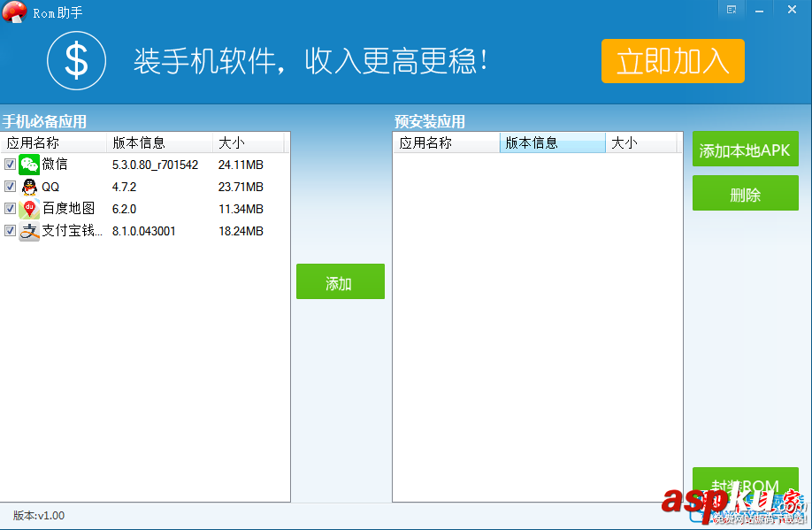The height and width of the screenshot is (530, 812).
Task: Select the 百度地图 app name
Action: click(x=68, y=208)
